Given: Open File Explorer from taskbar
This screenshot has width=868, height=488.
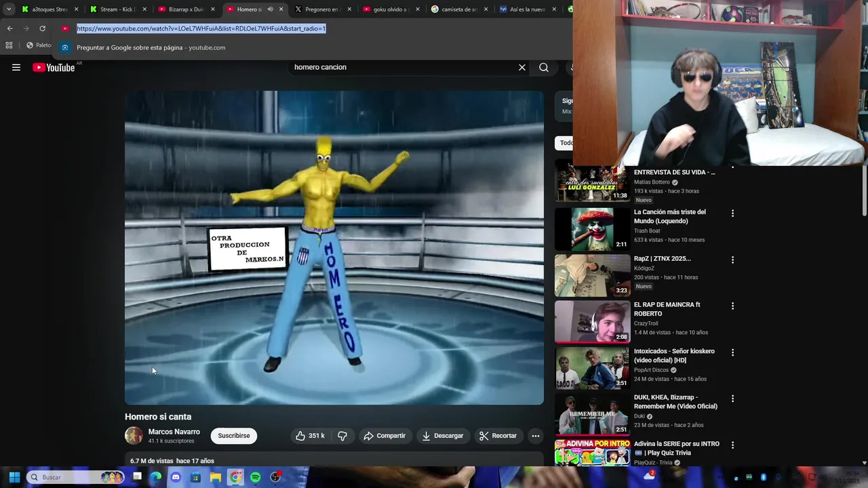Looking at the screenshot, I should [216, 477].
